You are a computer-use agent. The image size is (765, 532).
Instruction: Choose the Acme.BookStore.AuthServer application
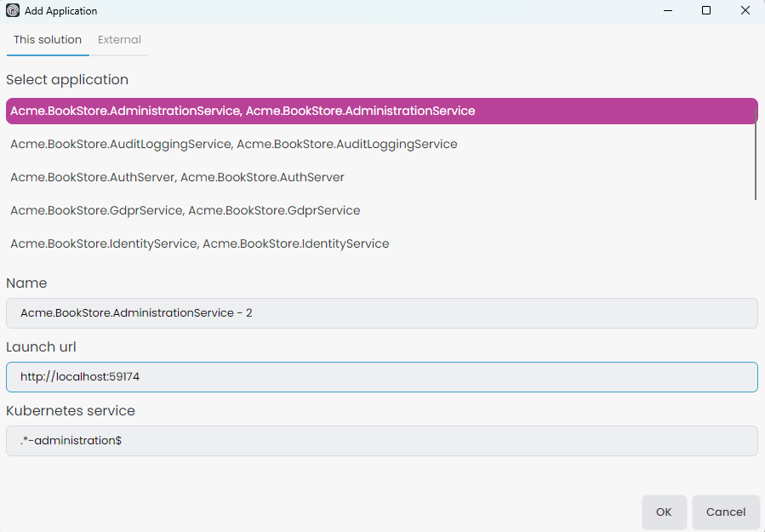pos(177,177)
